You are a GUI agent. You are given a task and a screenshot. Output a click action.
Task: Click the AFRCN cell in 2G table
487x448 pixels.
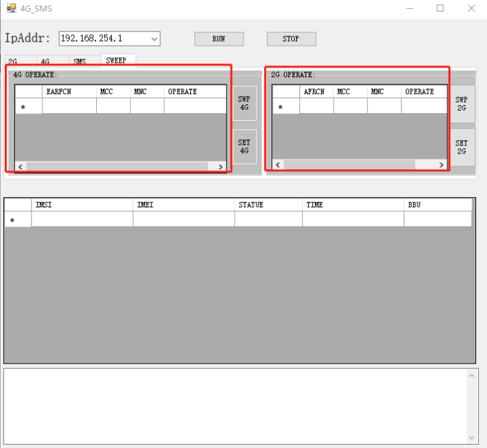pos(316,106)
